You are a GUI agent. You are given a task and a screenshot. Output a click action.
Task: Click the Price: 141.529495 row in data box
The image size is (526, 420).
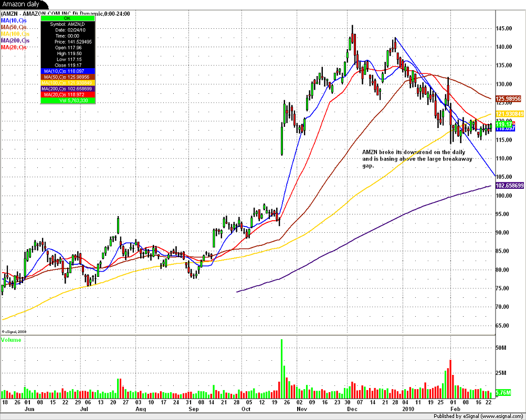[67, 42]
